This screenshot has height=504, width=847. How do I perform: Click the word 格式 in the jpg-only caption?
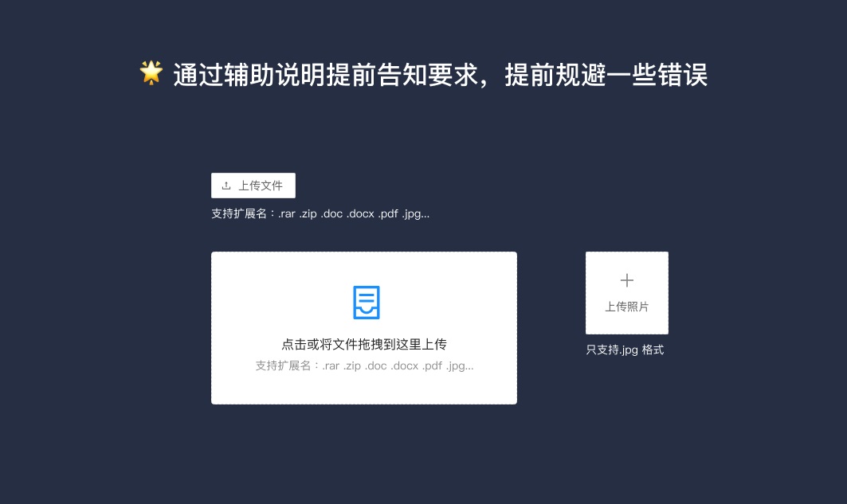tap(653, 350)
